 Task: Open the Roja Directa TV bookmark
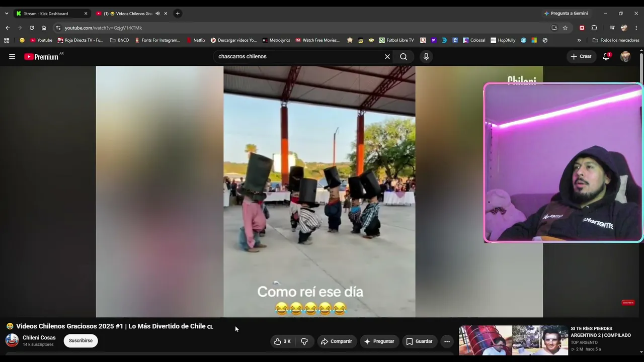point(80,40)
